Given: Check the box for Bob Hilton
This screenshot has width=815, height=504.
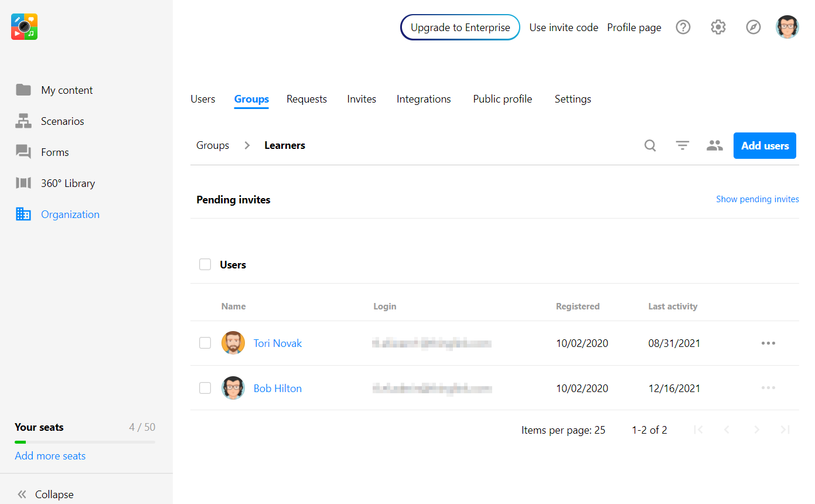Looking at the screenshot, I should click(205, 388).
